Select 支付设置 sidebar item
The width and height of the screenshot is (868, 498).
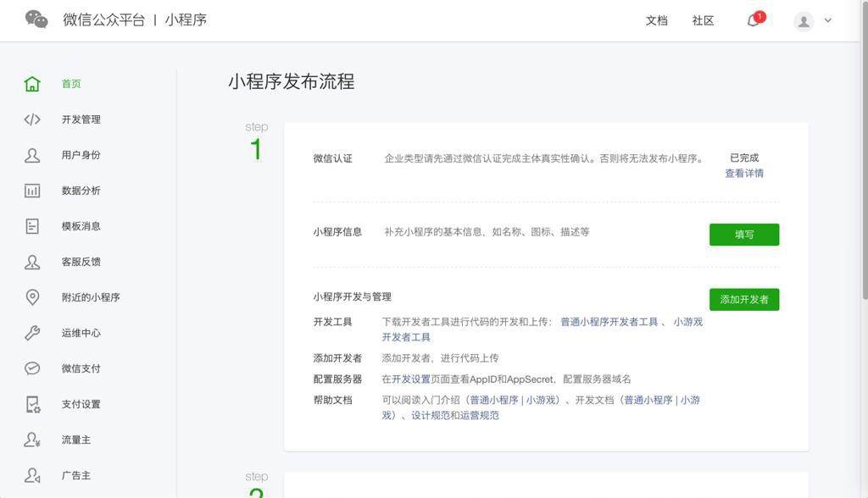tap(81, 404)
